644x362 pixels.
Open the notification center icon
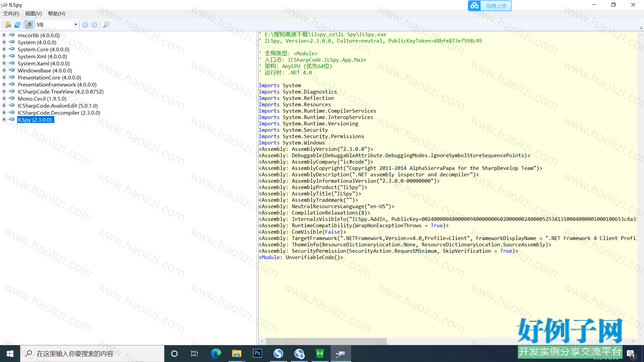tap(631, 354)
